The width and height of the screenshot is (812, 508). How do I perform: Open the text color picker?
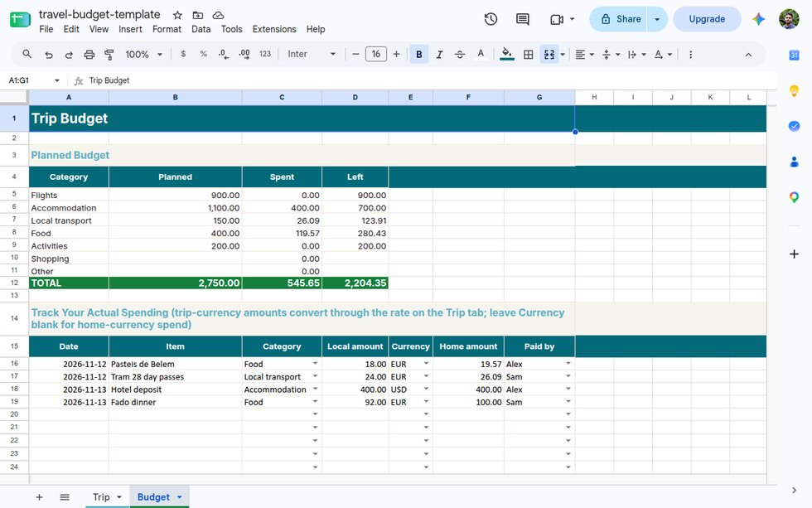(481, 55)
